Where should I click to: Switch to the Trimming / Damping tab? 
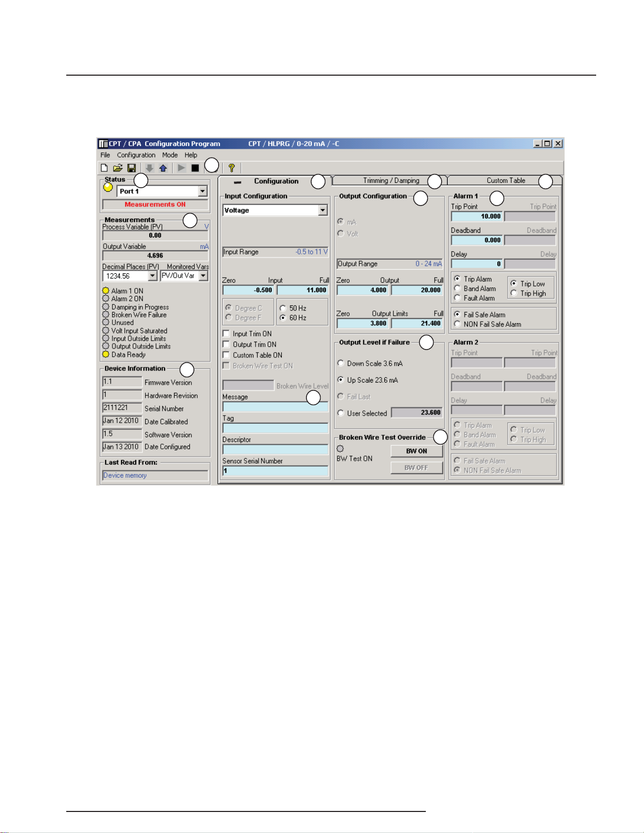coord(390,180)
